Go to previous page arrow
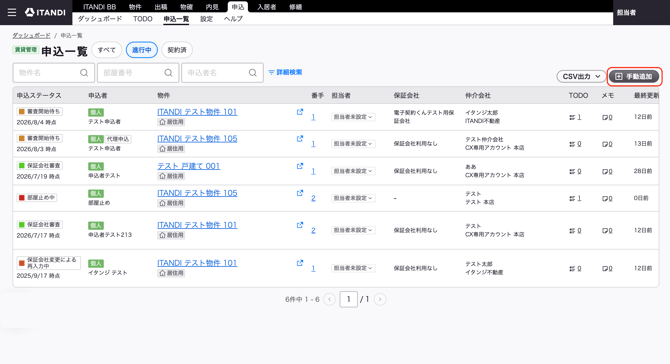Screen dimensions: 670x364 click(329, 299)
